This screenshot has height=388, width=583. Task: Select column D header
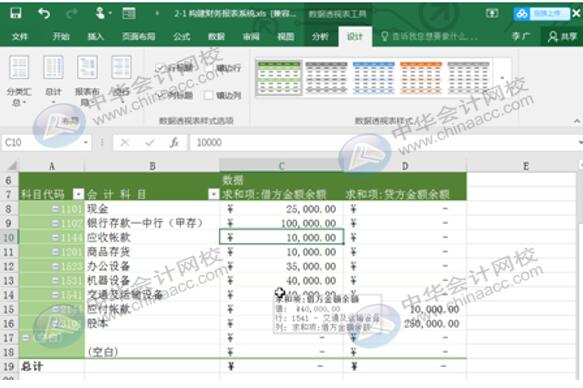point(405,166)
